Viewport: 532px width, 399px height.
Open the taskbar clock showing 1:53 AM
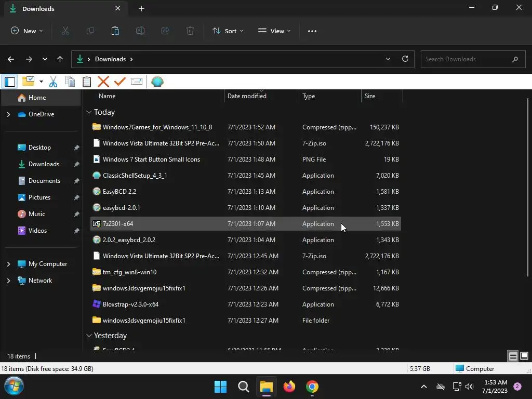(x=495, y=387)
